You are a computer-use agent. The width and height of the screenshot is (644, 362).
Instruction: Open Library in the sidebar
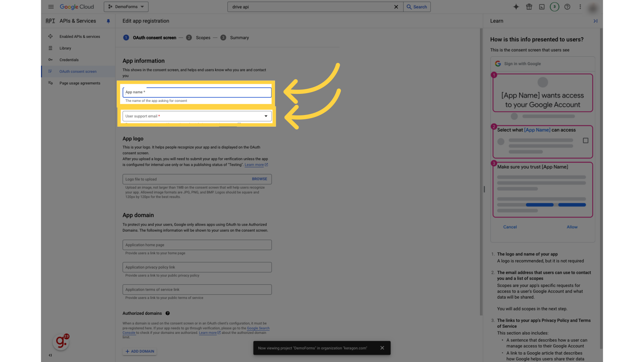coord(65,48)
